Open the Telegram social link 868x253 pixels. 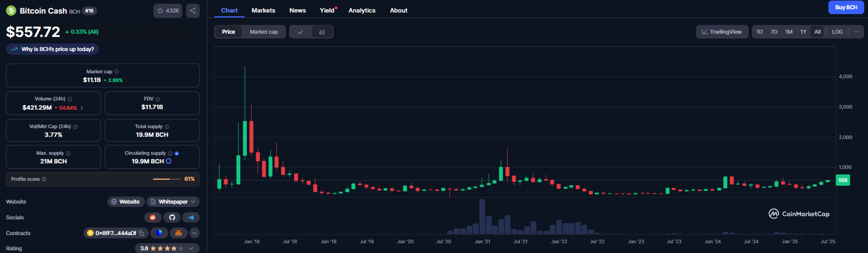click(x=190, y=217)
